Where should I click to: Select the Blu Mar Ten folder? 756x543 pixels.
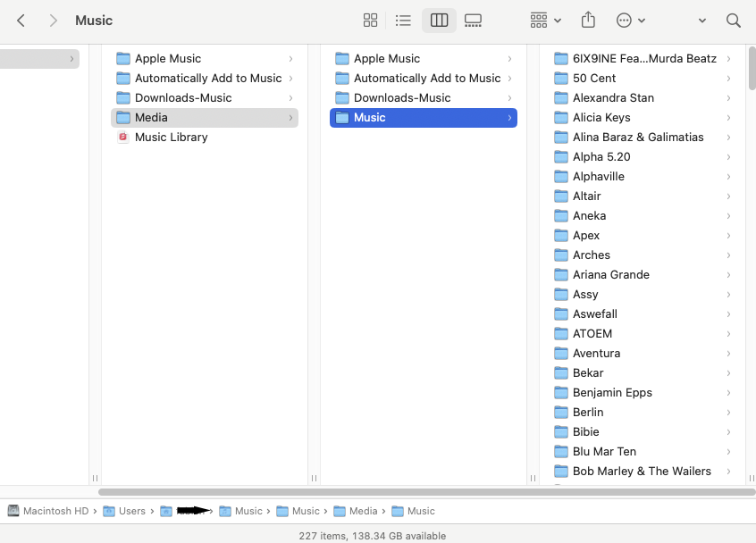coord(643,452)
